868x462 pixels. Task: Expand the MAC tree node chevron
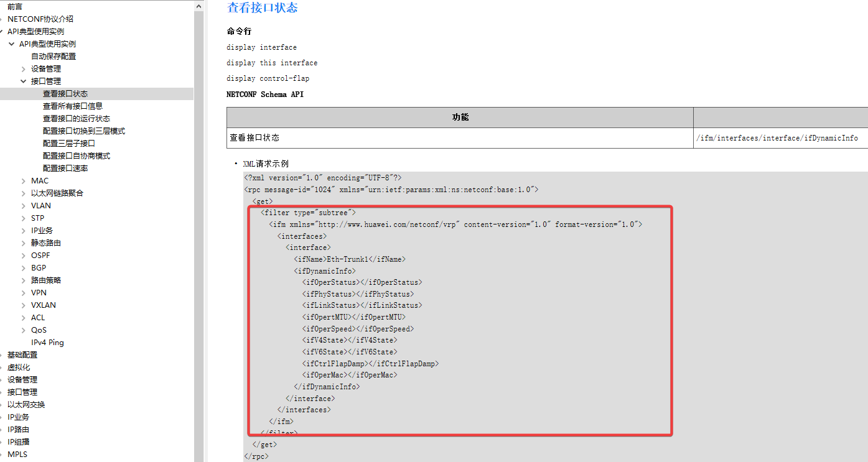[x=24, y=181]
